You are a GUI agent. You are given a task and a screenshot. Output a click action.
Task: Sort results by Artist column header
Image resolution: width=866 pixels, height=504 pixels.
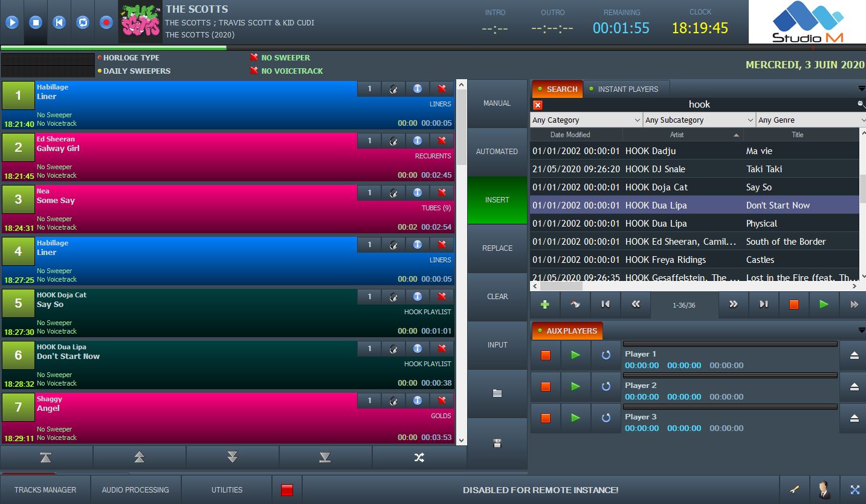(x=677, y=135)
